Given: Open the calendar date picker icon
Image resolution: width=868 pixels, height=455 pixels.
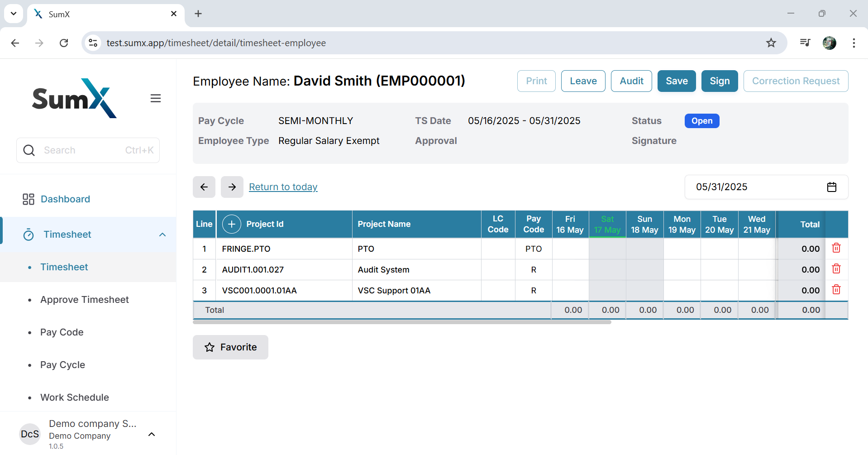Looking at the screenshot, I should coord(832,187).
